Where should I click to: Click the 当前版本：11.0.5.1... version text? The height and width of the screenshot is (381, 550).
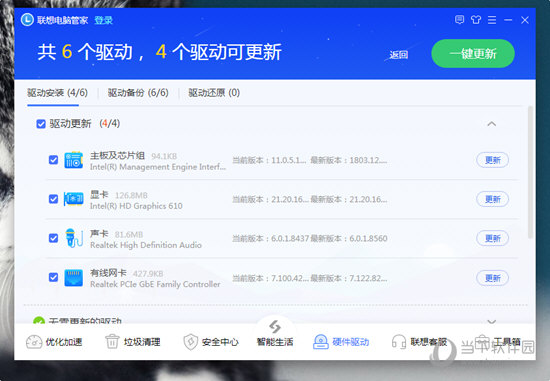pos(269,160)
